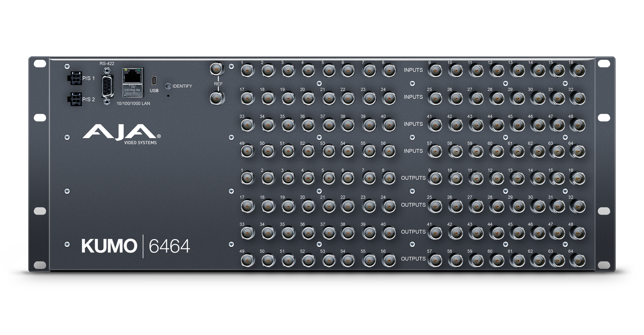The image size is (644, 335).
Task: Select Output 64 BNC connector
Action: pos(577,260)
